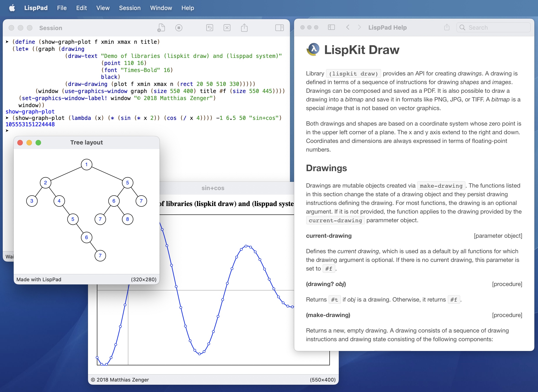Viewport: 538px width, 392px height.
Task: Click the 'LispPad Help' window title
Action: (x=387, y=28)
